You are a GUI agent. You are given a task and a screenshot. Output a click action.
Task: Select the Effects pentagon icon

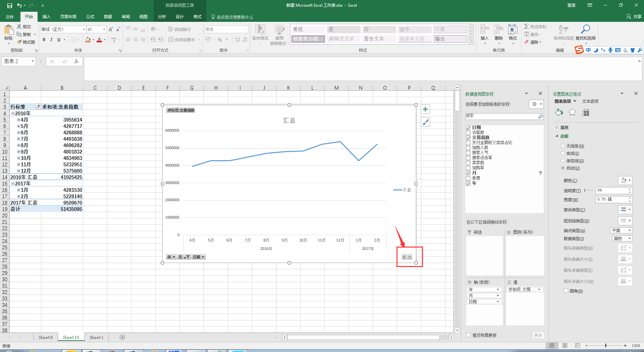point(572,113)
